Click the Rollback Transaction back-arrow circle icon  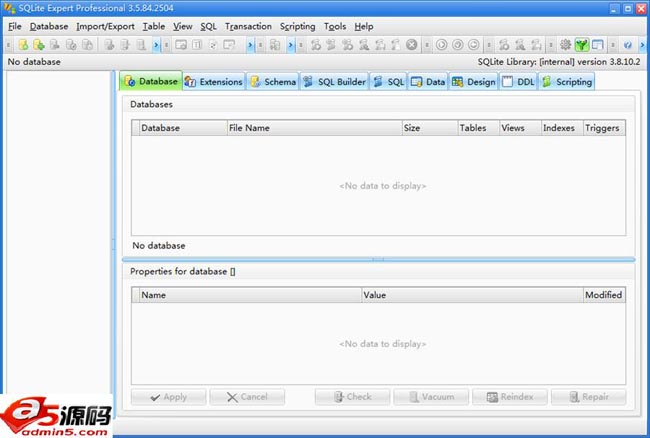(473, 45)
